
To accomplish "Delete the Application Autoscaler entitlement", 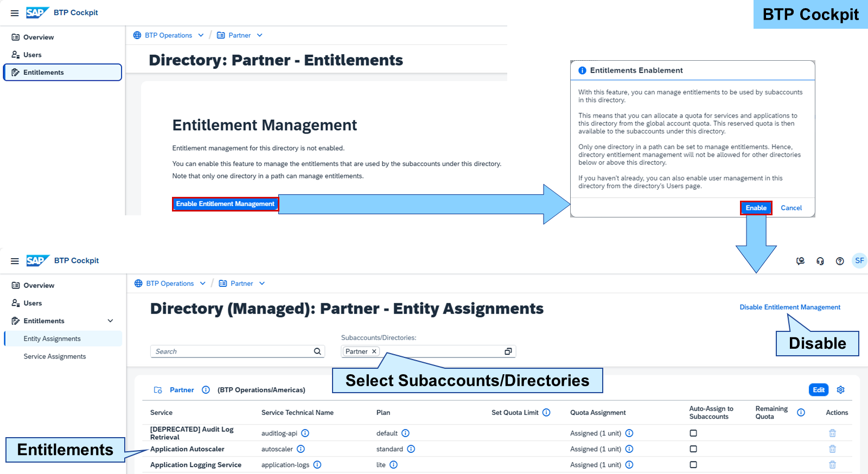I will pos(832,449).
